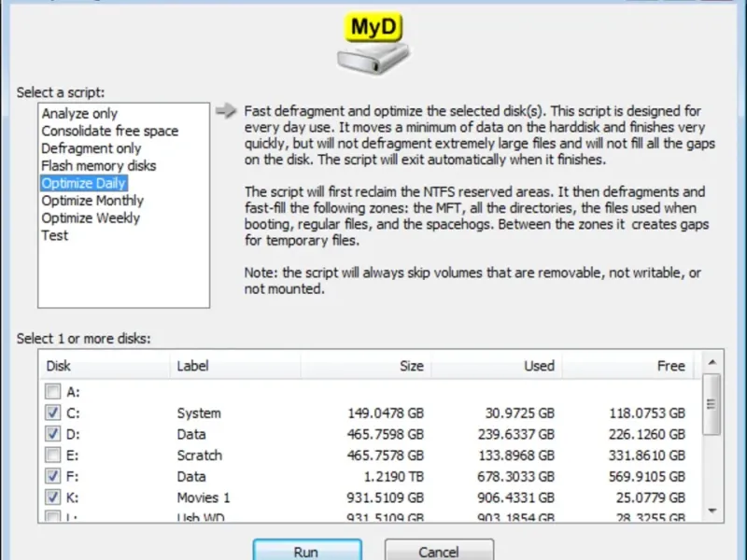This screenshot has width=747, height=560.
Task: Click the Cancel button
Action: (439, 551)
